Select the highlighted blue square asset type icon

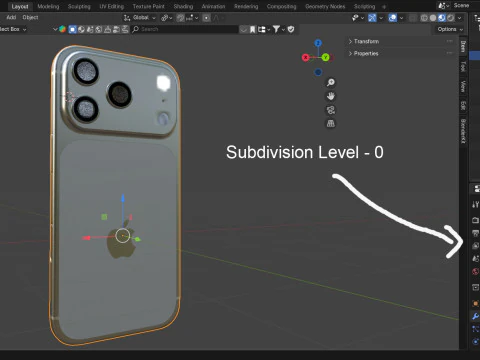click(72, 29)
